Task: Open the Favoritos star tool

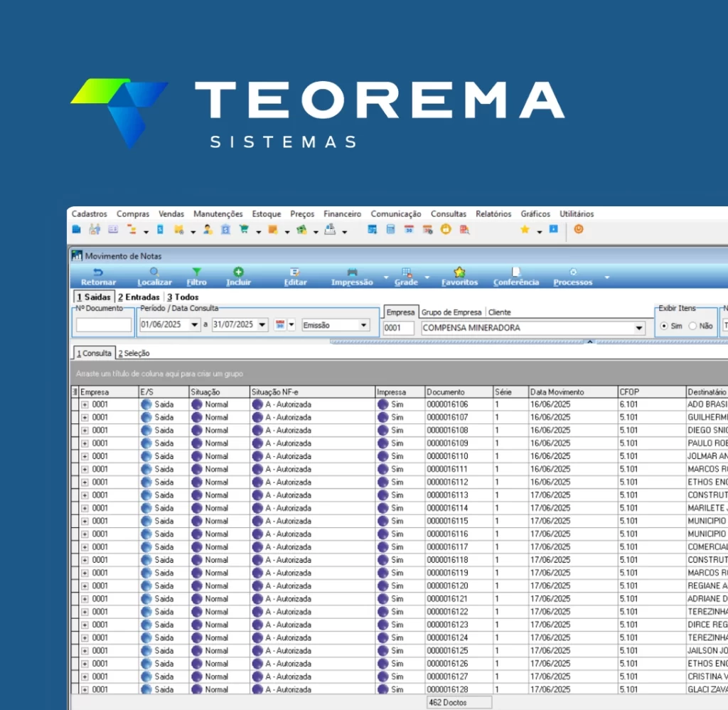Action: coord(459,272)
